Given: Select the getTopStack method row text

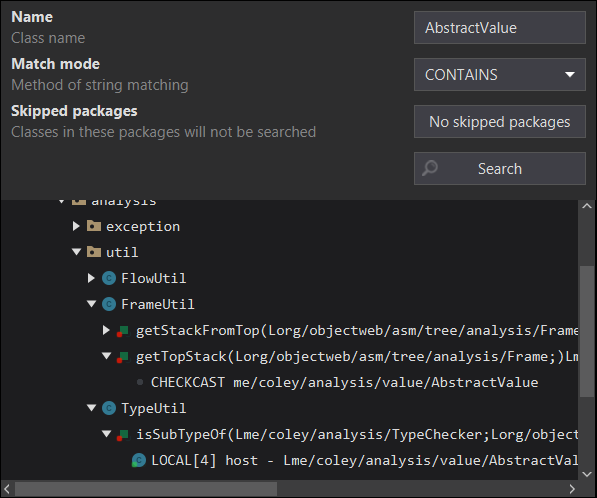Looking at the screenshot, I should [x=357, y=356].
